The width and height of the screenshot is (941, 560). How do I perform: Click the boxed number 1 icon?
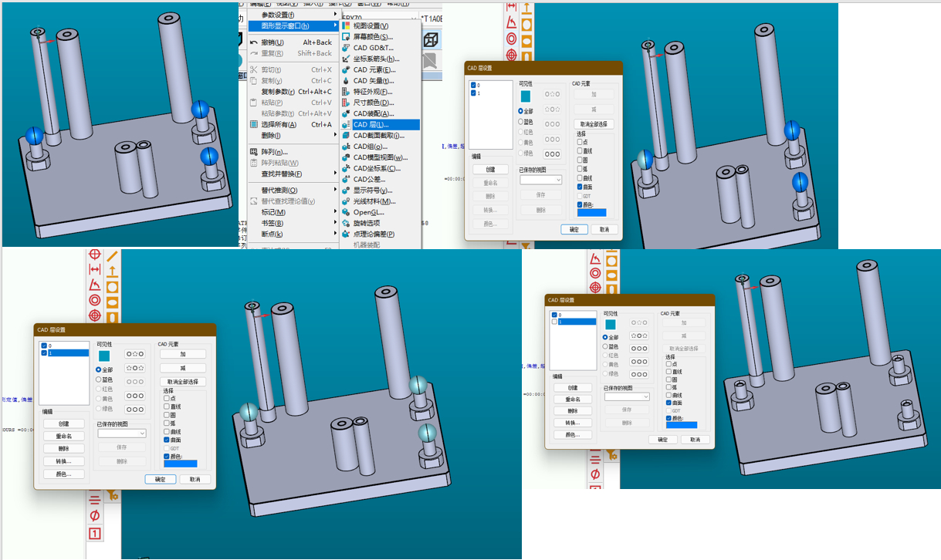pyautogui.click(x=95, y=533)
